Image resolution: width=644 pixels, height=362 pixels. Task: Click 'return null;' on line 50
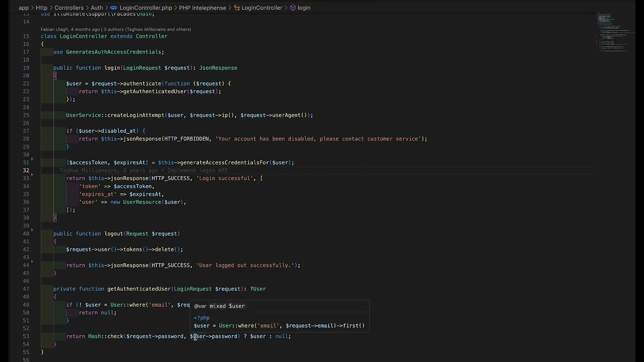98,313
